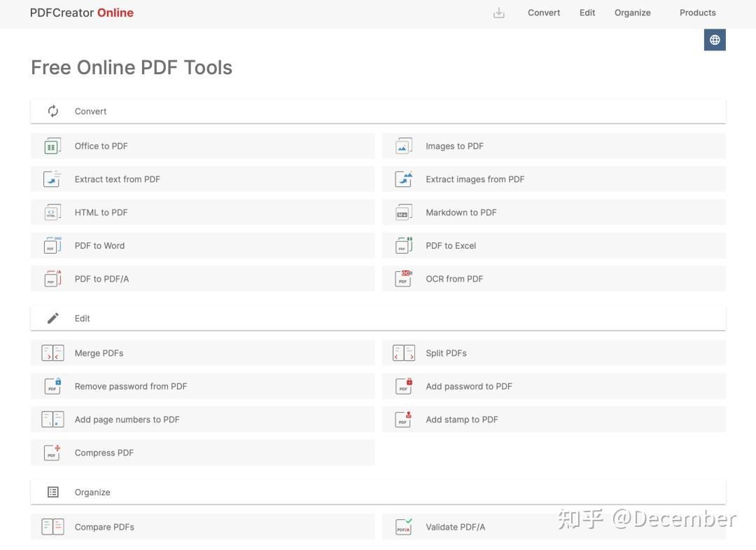
Task: Open the PDF to Word tool icon
Action: click(52, 245)
